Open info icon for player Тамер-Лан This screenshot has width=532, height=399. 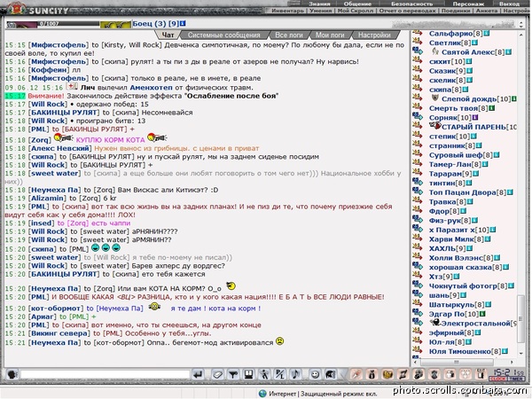(485, 164)
